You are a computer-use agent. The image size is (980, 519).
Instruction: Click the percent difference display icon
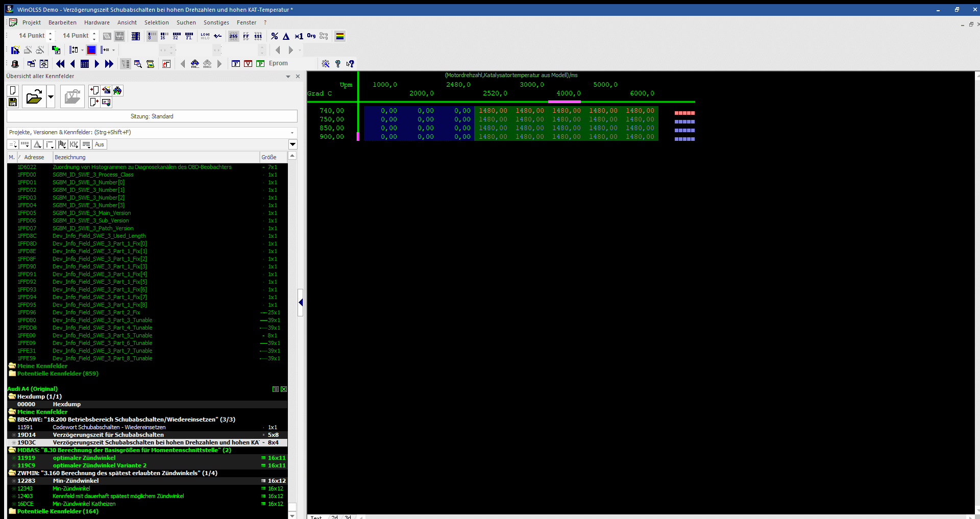tap(275, 36)
